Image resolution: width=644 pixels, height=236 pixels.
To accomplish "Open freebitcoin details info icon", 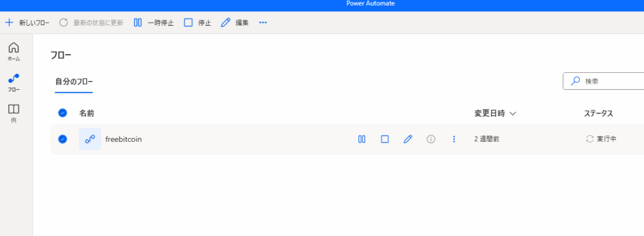I will (x=431, y=139).
